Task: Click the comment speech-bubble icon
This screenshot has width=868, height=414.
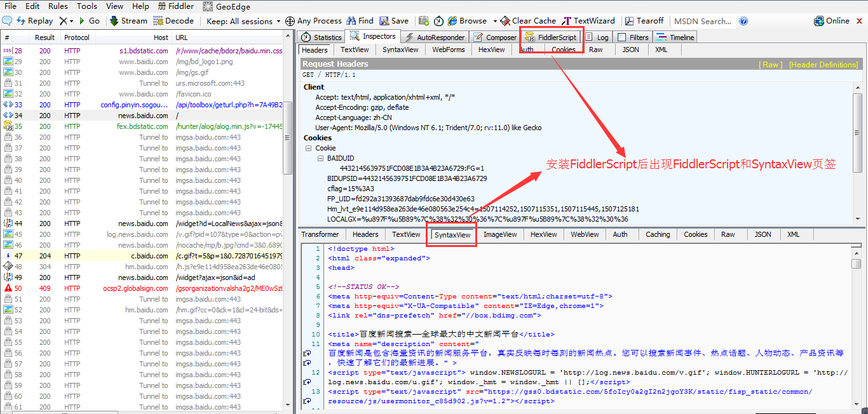Action: (7, 21)
